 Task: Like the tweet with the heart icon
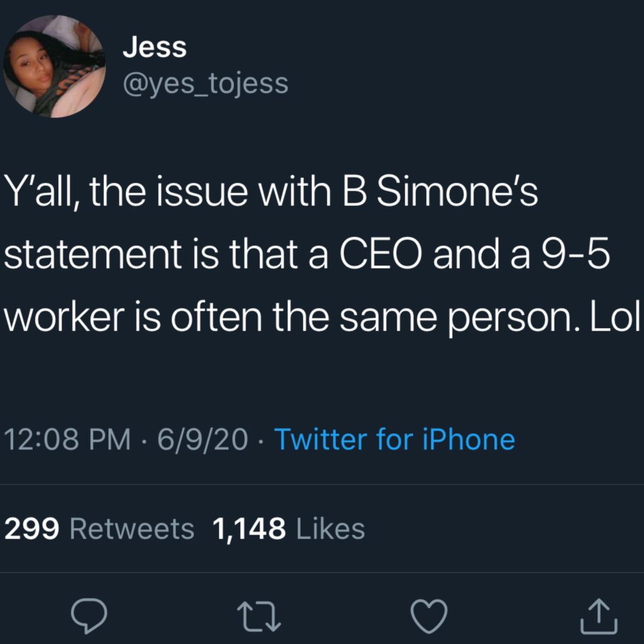pyautogui.click(x=428, y=614)
